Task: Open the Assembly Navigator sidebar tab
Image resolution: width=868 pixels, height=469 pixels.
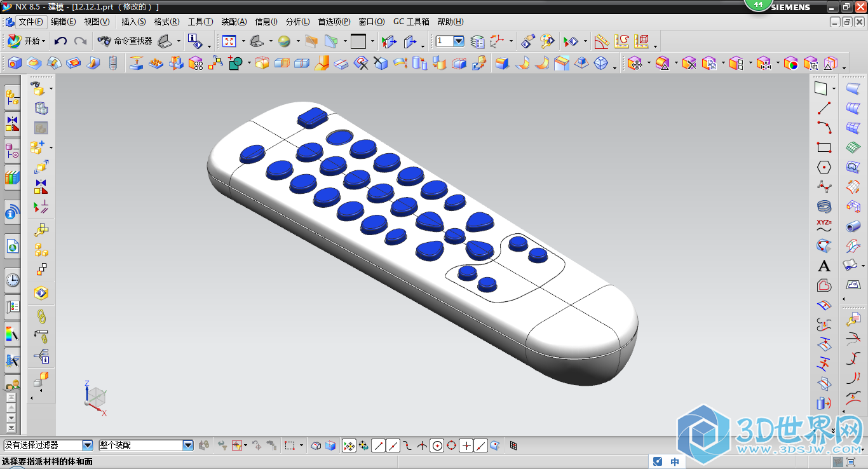Action: point(12,97)
